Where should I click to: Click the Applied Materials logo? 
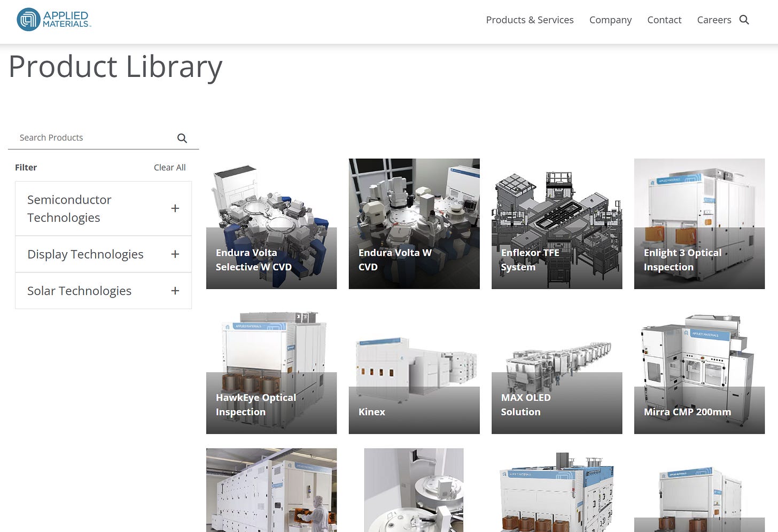(x=54, y=20)
